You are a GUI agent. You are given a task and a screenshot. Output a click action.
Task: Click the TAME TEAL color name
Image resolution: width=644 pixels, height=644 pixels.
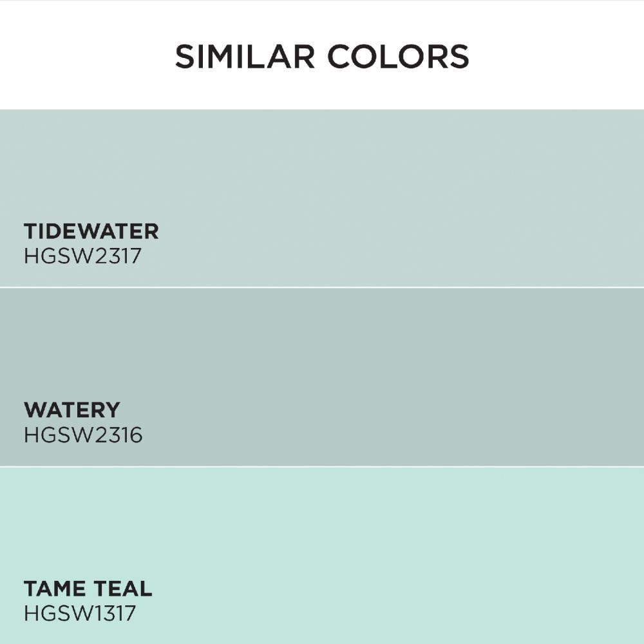(88, 589)
